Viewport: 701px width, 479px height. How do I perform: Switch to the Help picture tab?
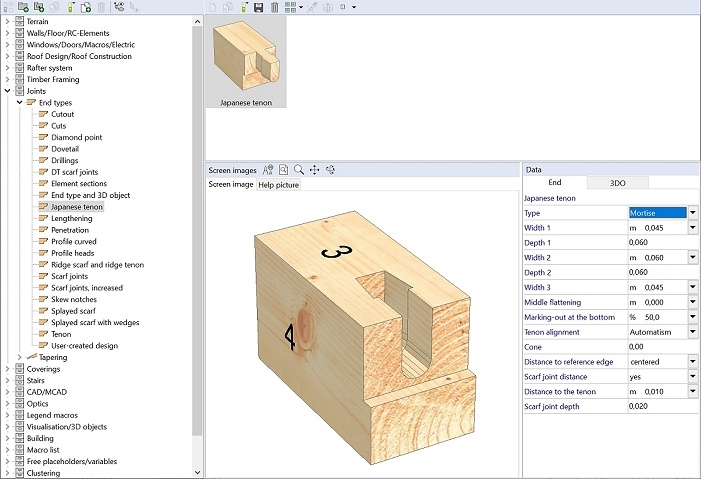(x=279, y=185)
